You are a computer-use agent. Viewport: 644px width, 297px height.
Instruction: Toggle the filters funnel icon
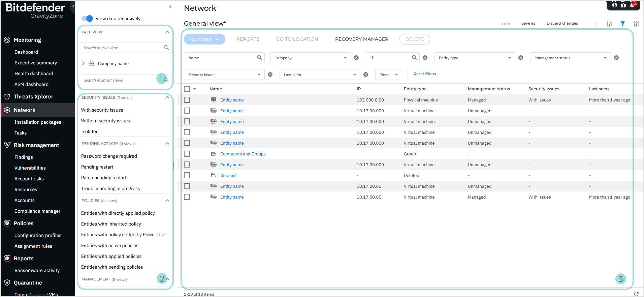(623, 23)
